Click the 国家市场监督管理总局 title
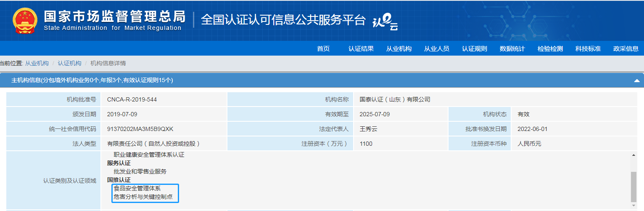 point(114,16)
